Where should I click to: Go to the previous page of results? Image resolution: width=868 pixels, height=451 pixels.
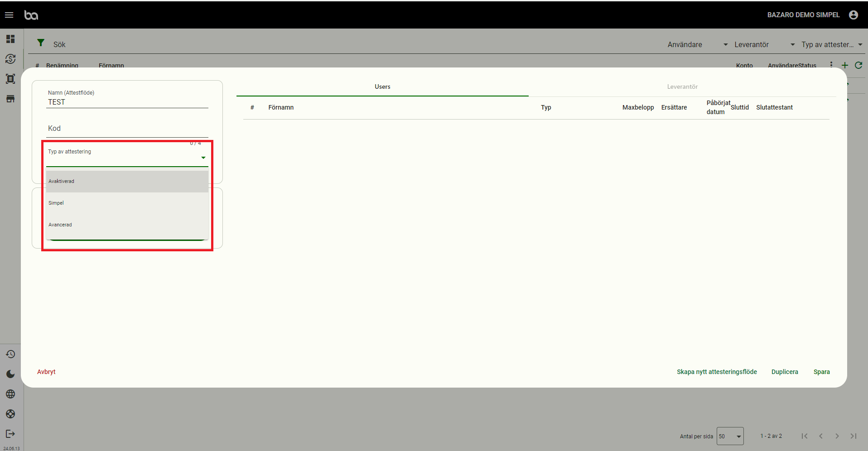821,436
